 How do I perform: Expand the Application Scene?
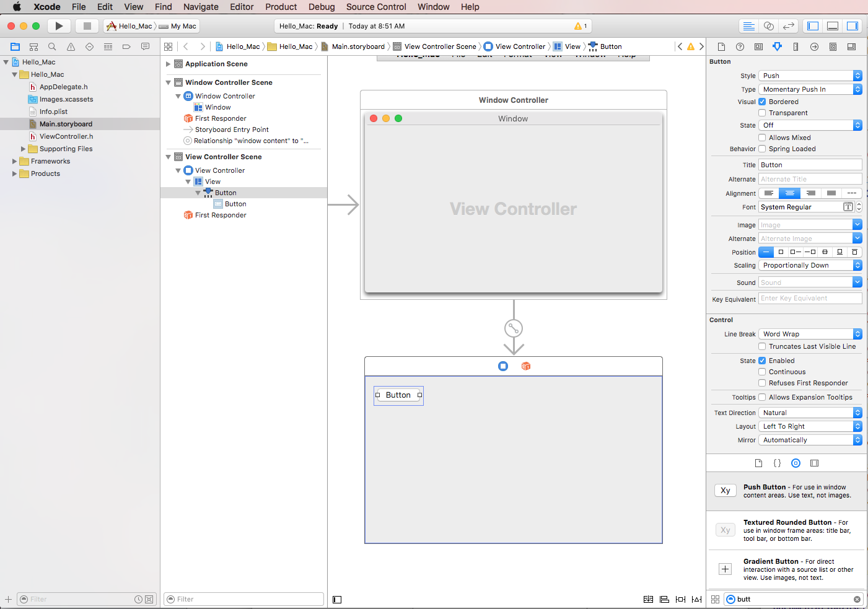[168, 63]
